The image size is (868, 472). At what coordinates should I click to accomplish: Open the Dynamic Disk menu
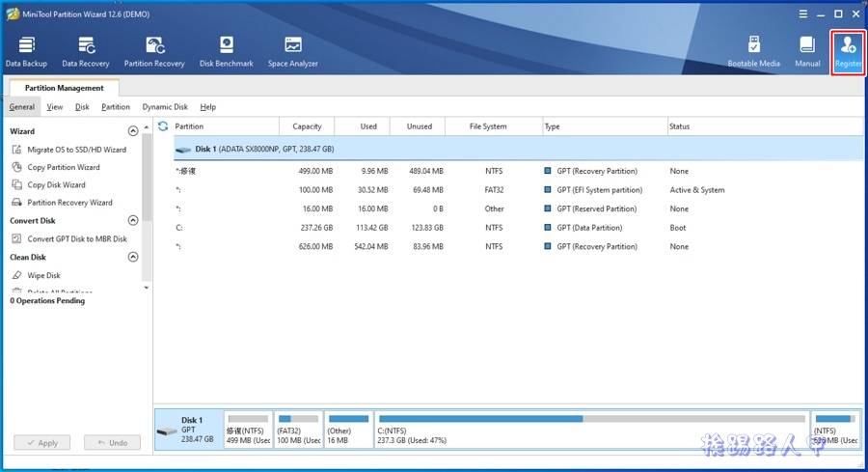coord(165,107)
